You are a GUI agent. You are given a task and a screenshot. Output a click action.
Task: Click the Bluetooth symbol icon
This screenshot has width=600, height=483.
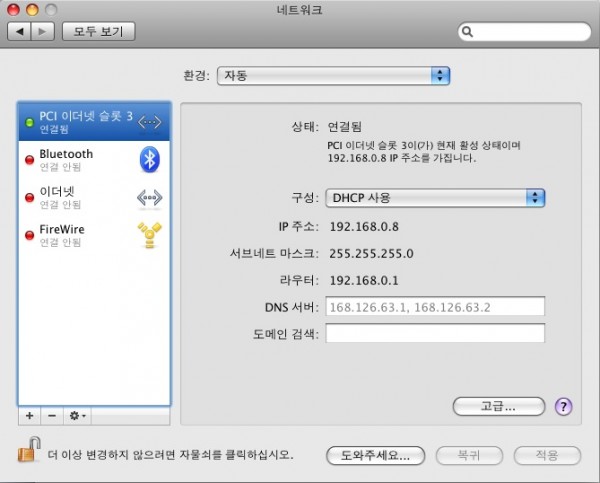tap(149, 159)
